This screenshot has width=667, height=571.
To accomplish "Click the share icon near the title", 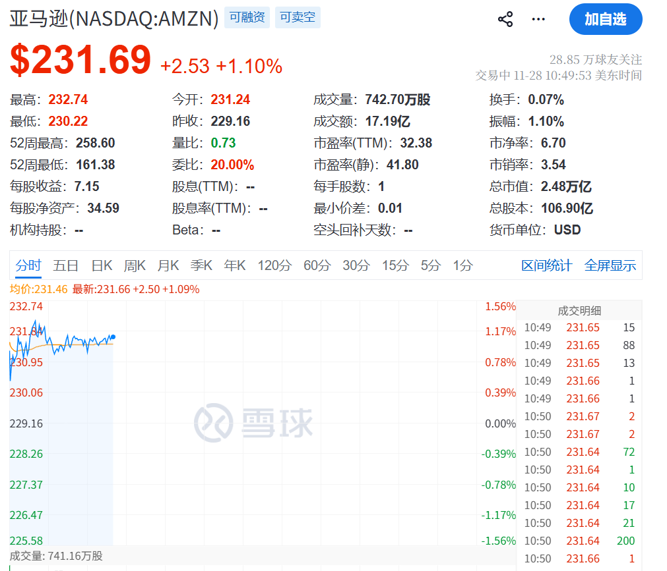I will [x=505, y=19].
